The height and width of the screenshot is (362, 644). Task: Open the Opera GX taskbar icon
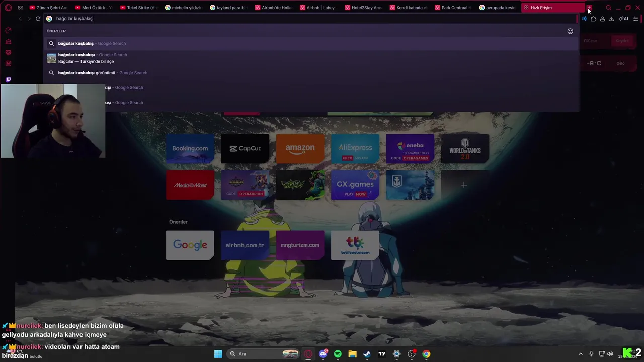coord(308,354)
